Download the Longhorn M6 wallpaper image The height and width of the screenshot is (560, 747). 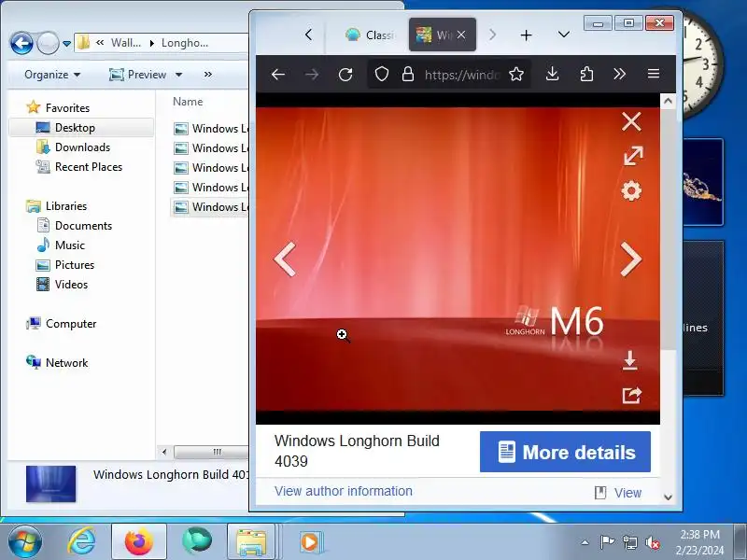(x=629, y=360)
